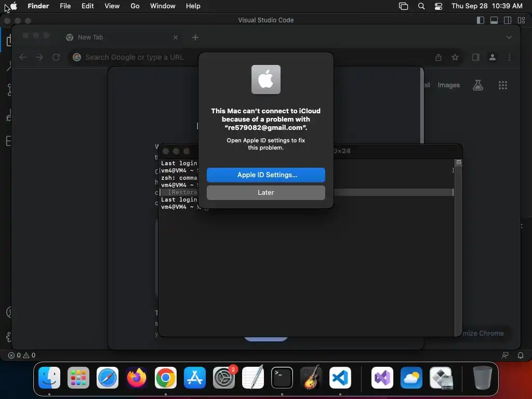Click the share icon in Chrome address bar
Viewport: 532px width, 399px height.
[x=438, y=57]
